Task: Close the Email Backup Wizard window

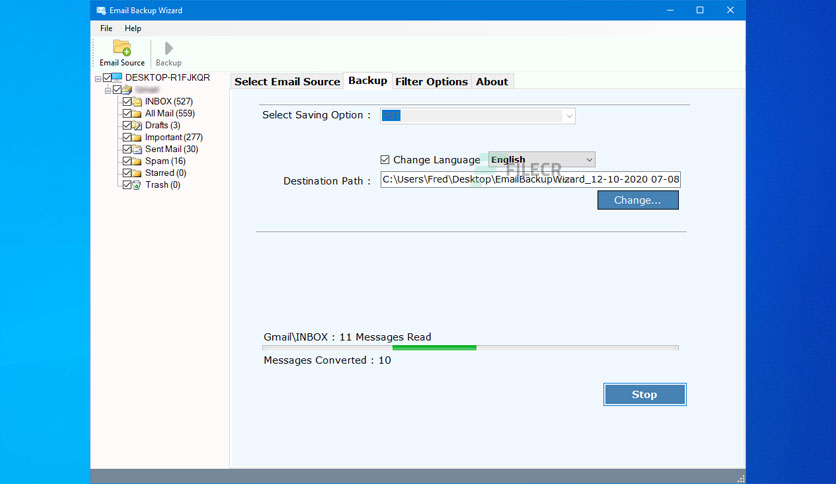Action: point(730,10)
